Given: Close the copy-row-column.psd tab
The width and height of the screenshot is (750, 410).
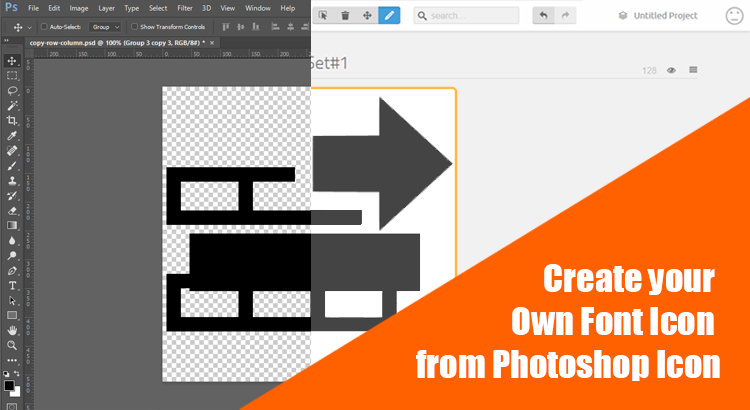Looking at the screenshot, I should click(212, 43).
